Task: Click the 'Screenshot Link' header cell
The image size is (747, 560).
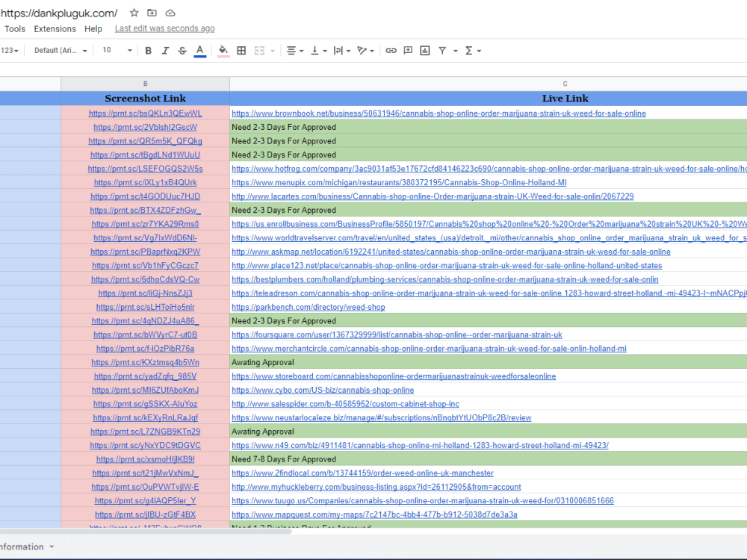Action: pos(146,99)
